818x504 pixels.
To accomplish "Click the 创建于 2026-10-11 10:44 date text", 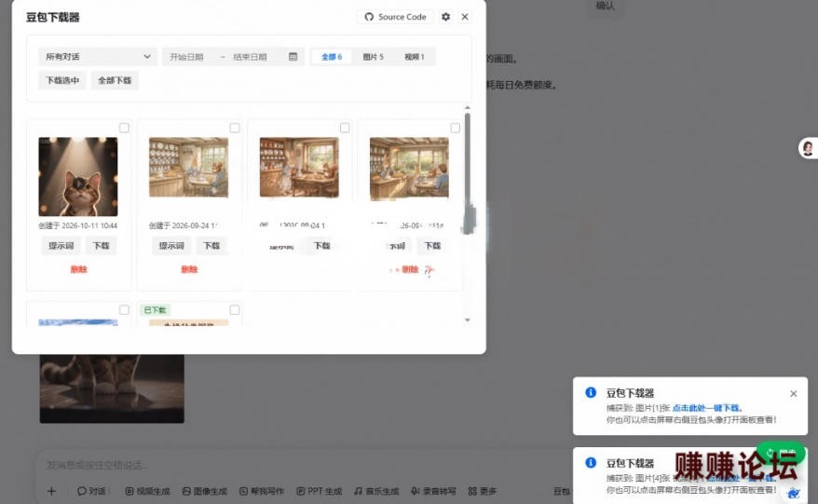I will [x=77, y=225].
